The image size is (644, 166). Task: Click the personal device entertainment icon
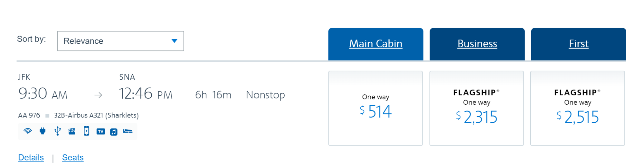pos(86,131)
